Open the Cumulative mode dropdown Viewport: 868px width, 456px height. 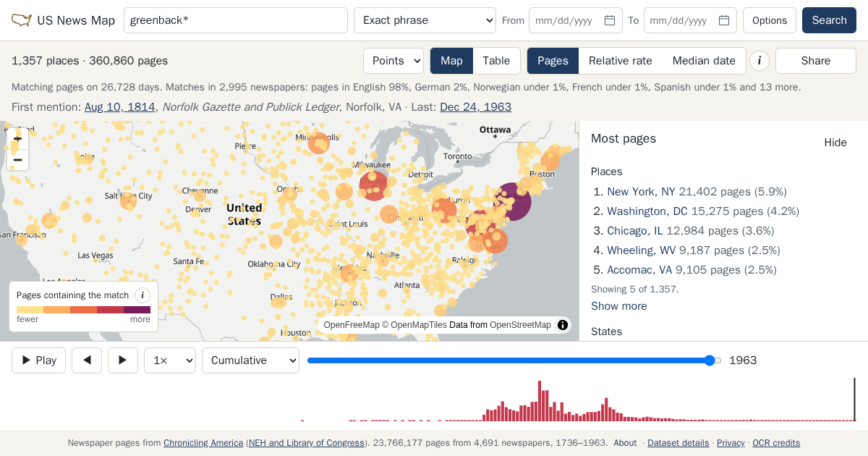[250, 360]
